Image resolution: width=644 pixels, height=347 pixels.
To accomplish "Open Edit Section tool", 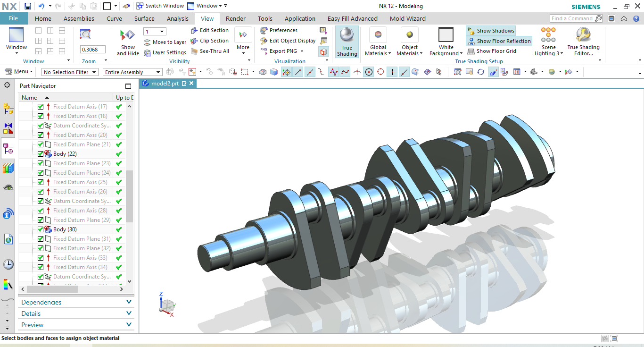I will (x=210, y=30).
